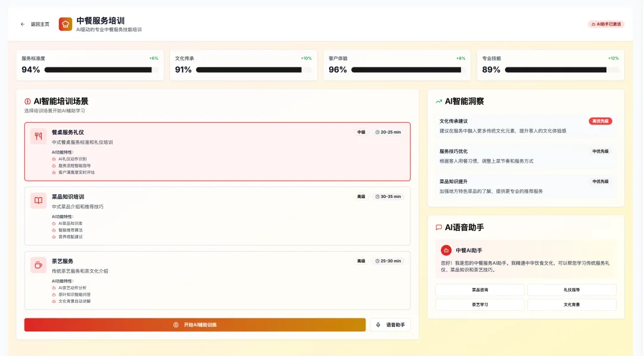Image resolution: width=644 pixels, height=356 pixels.
Task: Choose the 菜品咨询 quick option
Action: point(479,290)
